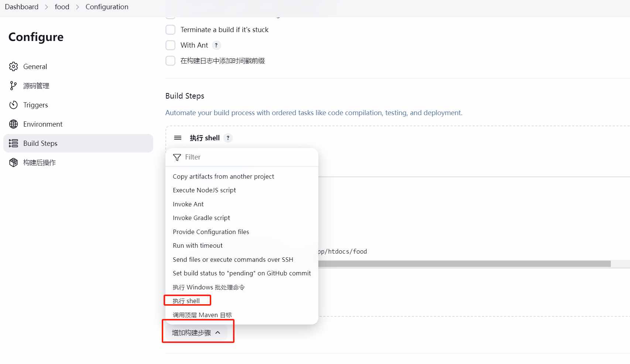Click the 源码管理 branch icon
The width and height of the screenshot is (630, 364).
14,86
